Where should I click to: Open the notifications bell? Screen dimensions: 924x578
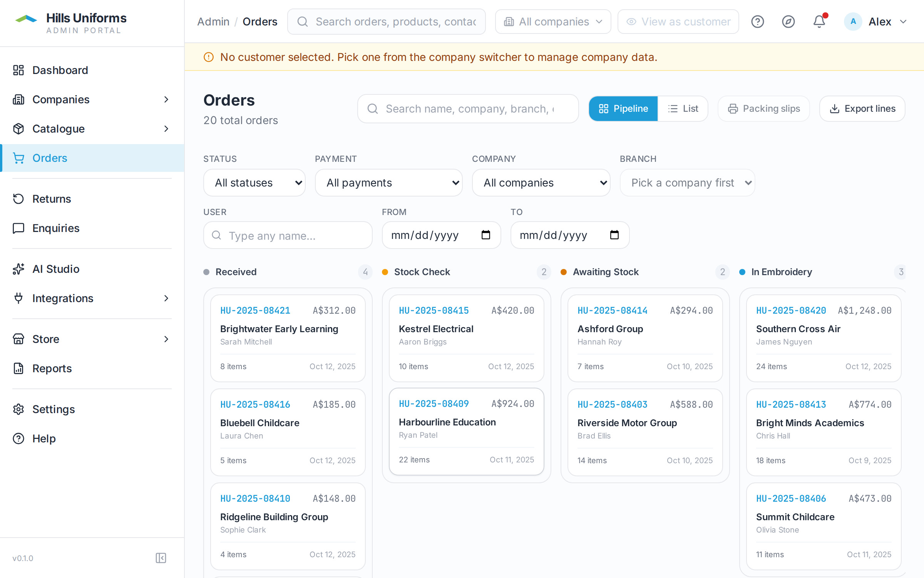pos(819,22)
